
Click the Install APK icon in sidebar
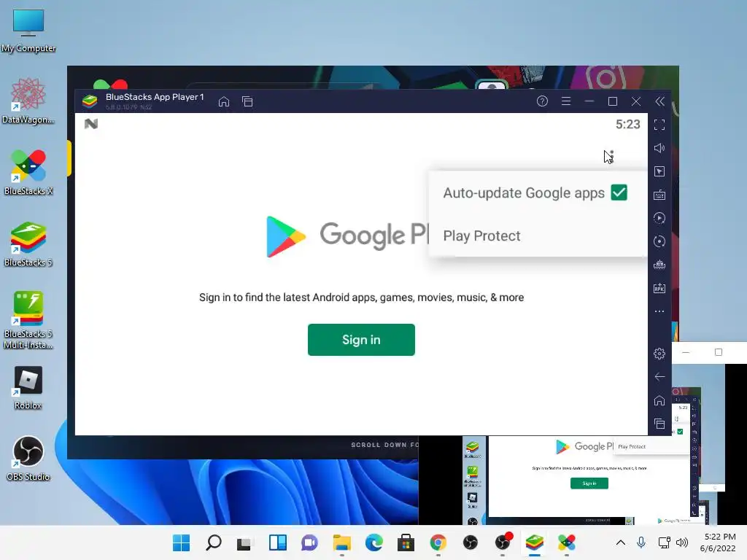tap(659, 288)
